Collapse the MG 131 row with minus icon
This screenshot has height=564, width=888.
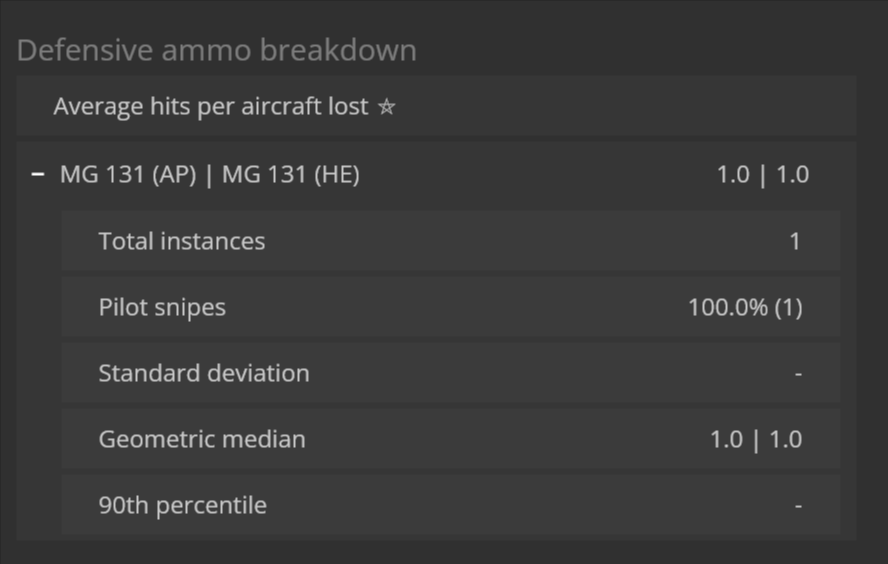tap(38, 174)
